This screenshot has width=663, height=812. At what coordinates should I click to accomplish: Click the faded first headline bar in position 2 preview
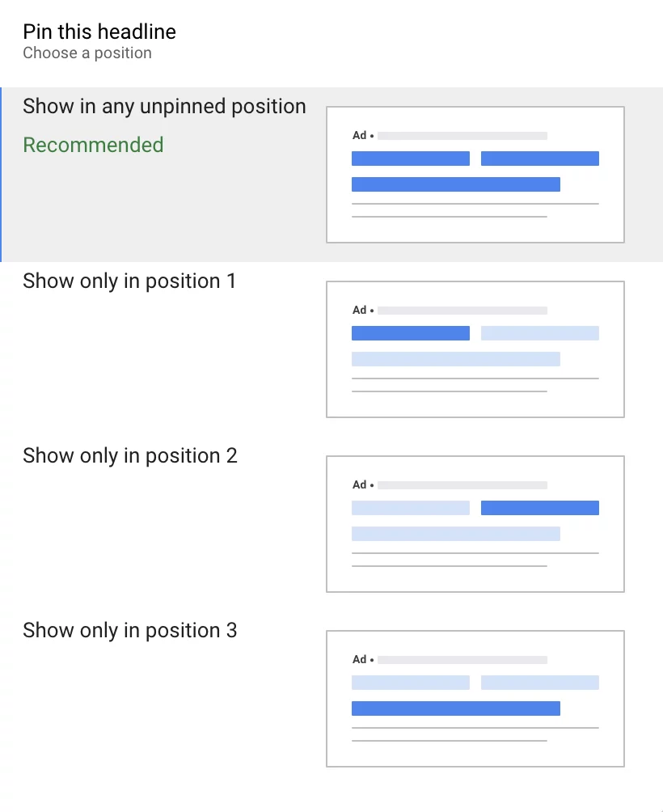click(411, 508)
